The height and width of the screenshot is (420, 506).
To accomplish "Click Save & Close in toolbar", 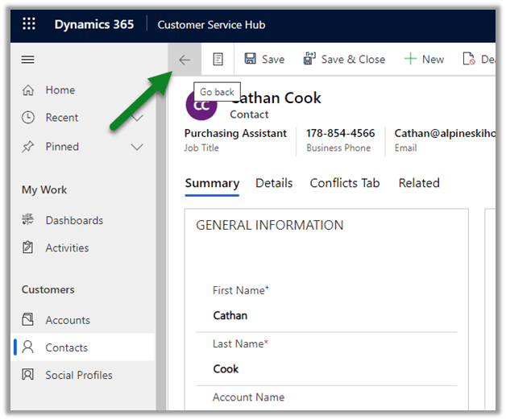I will tap(344, 60).
